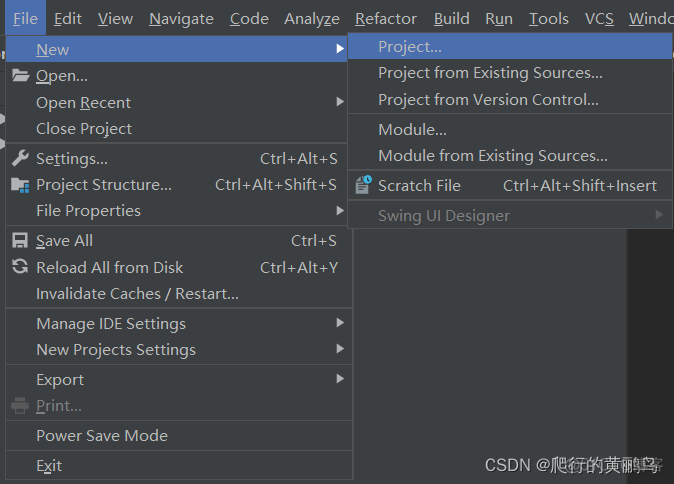Click the Save All disk icon
The width and height of the screenshot is (674, 484).
pos(20,241)
